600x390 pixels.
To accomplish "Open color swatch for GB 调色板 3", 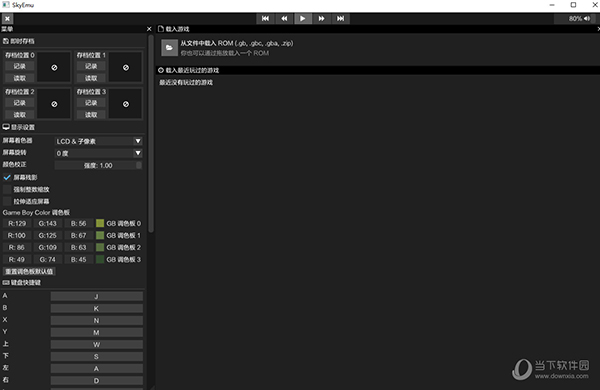I will (x=100, y=259).
